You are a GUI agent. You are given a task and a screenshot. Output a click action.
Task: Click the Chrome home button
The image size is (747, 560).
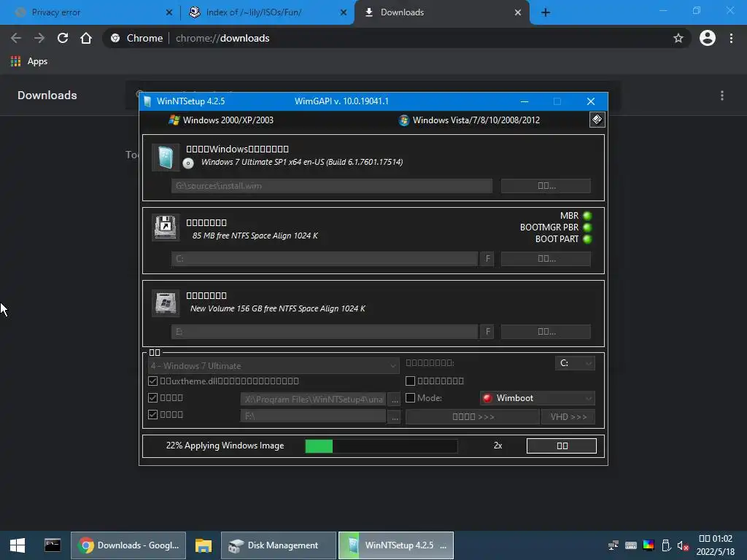tap(86, 38)
